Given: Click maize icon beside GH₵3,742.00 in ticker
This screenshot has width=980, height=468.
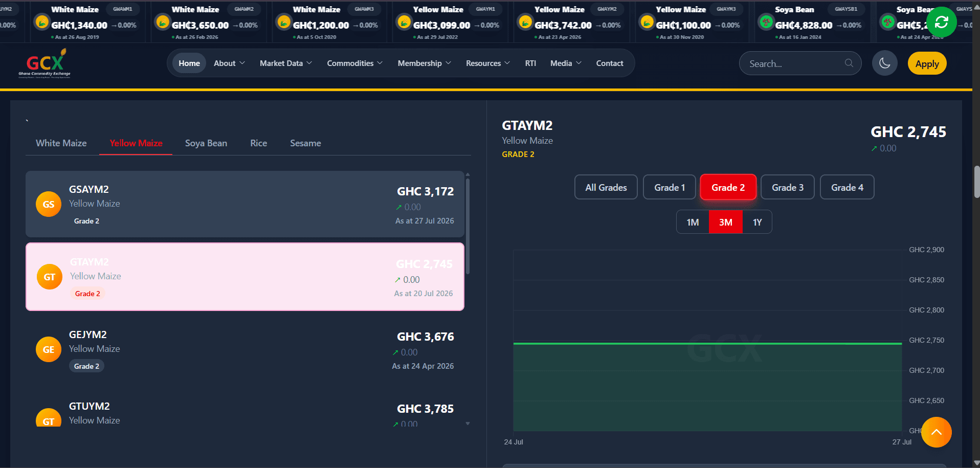Looking at the screenshot, I should point(525,22).
